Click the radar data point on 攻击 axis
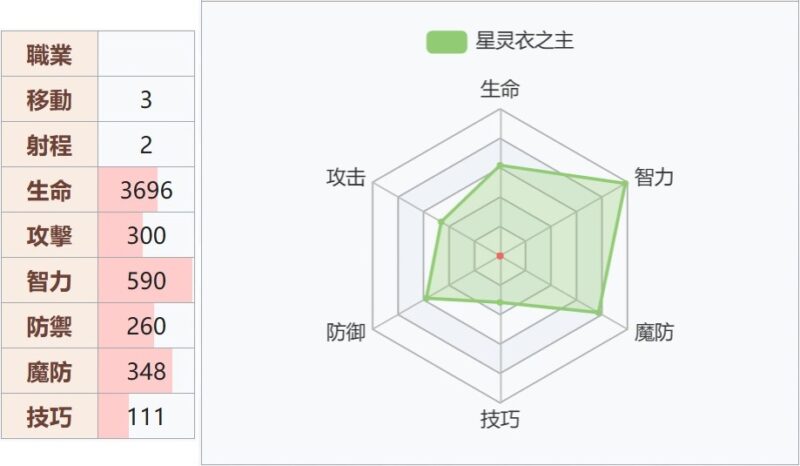This screenshot has width=800, height=466. 440,221
